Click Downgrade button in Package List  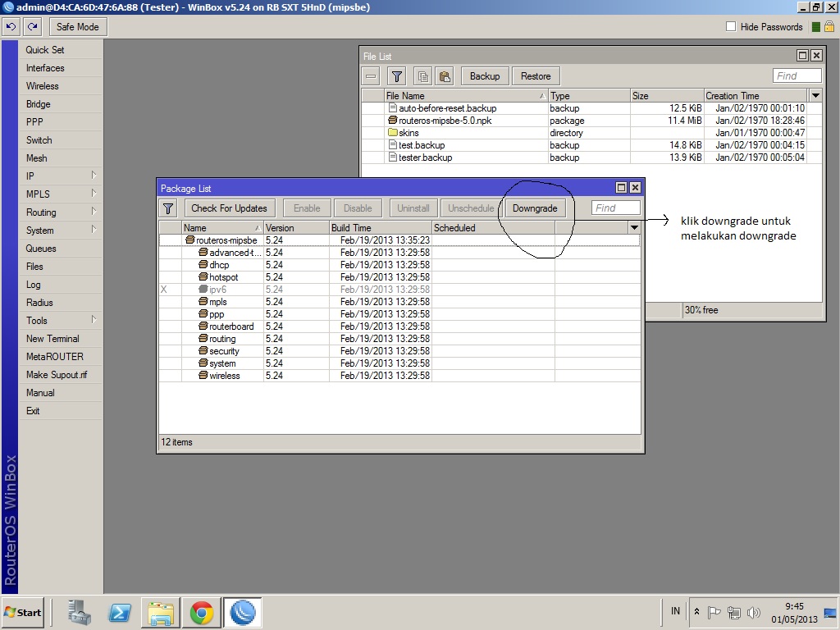tap(535, 208)
